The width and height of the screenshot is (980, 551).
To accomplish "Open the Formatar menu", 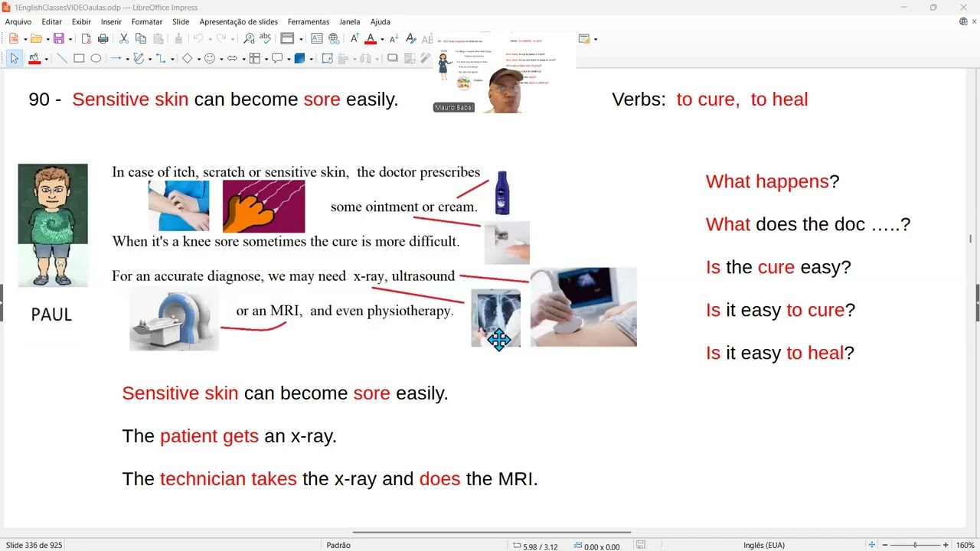I will tap(146, 21).
